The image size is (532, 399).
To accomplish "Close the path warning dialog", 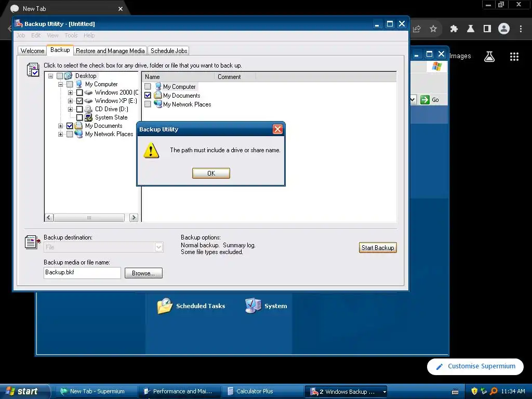I will [x=277, y=129].
